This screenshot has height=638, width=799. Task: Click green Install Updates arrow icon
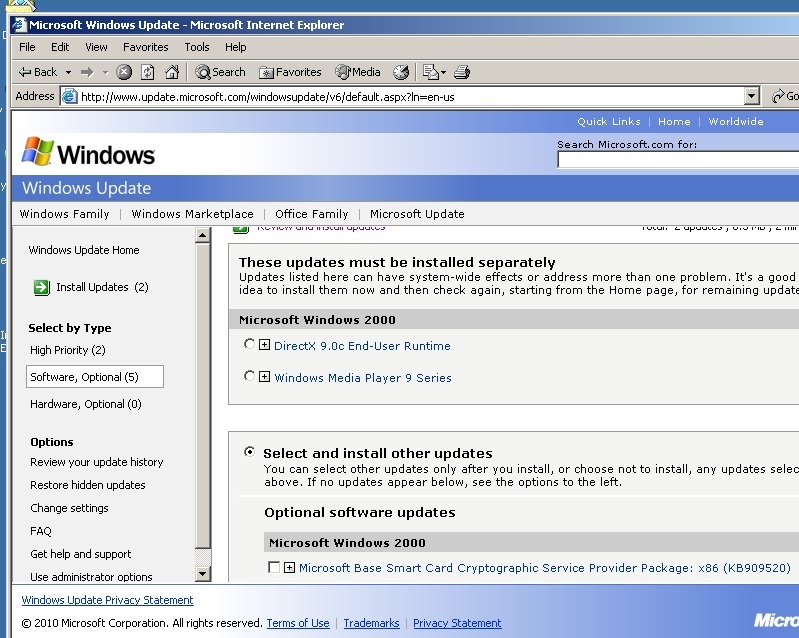click(42, 287)
